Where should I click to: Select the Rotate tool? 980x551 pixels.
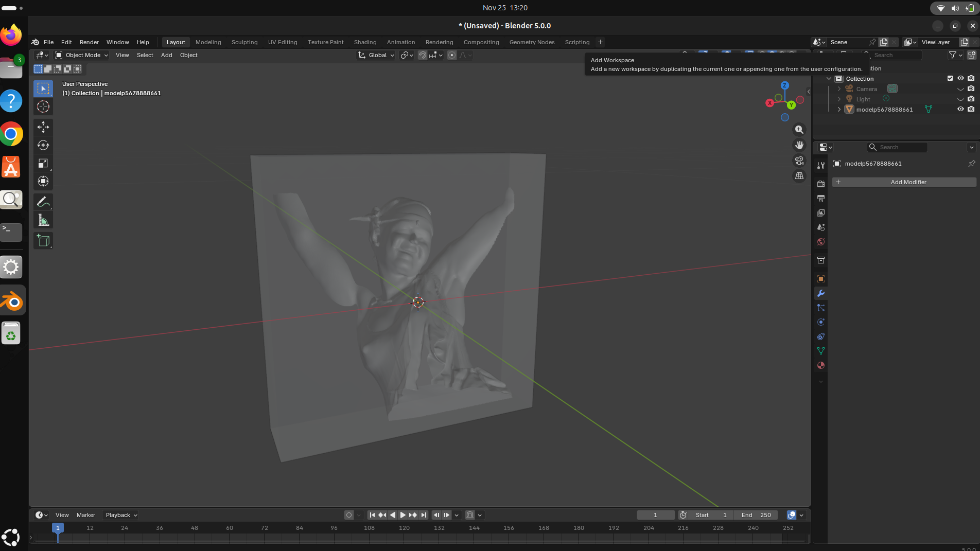[x=43, y=145]
